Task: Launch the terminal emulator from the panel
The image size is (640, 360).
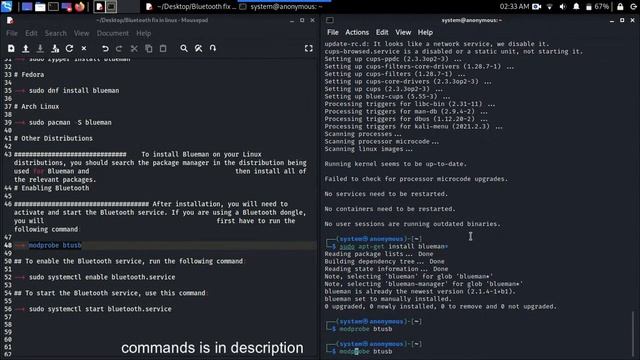Action: 53,7
